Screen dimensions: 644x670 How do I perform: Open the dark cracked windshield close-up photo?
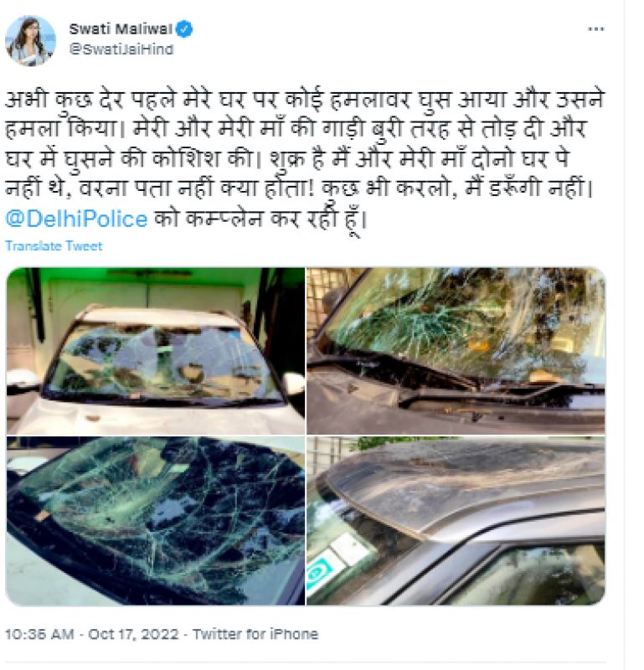tap(156, 521)
